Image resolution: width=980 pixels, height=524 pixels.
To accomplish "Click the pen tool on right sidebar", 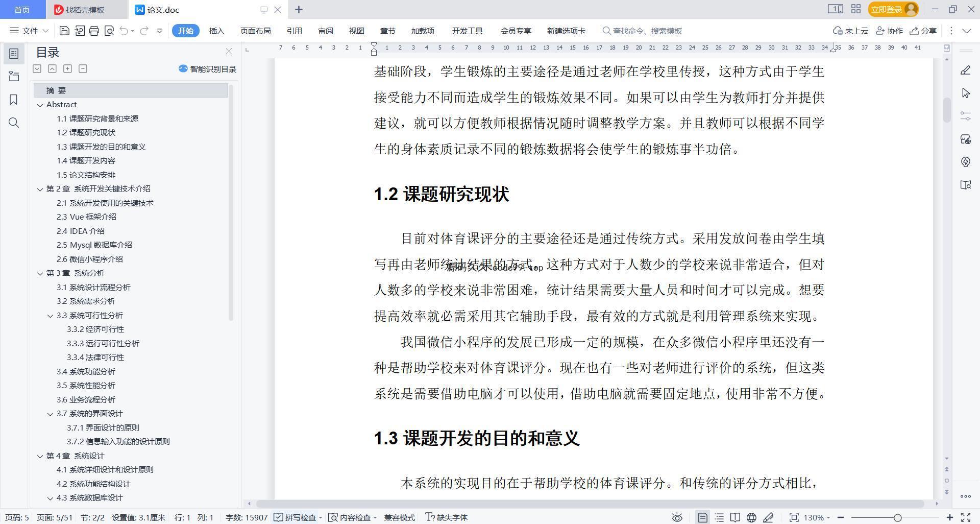I will coord(965,70).
